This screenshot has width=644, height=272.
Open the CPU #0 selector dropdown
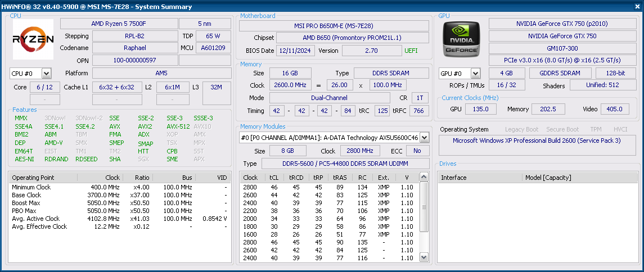(x=46, y=74)
